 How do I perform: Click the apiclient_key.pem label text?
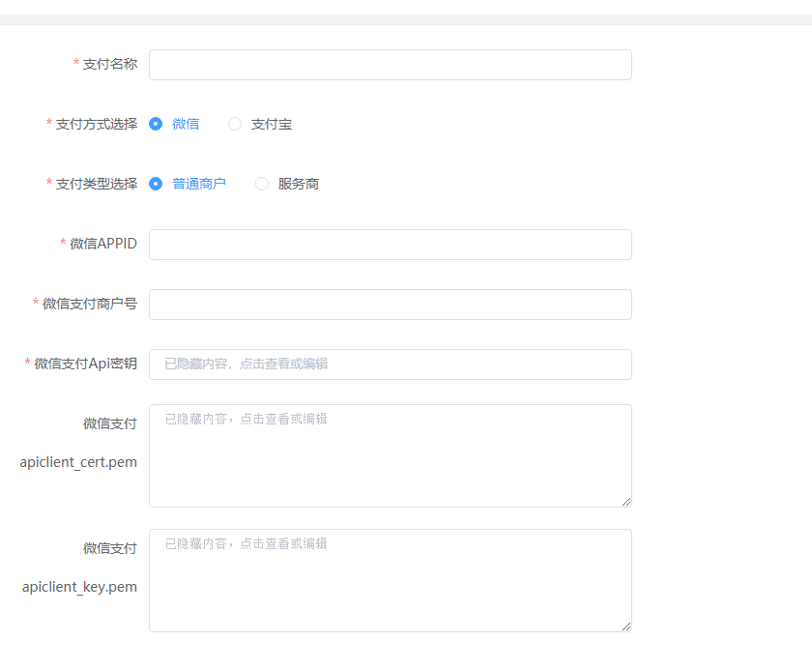point(79,587)
